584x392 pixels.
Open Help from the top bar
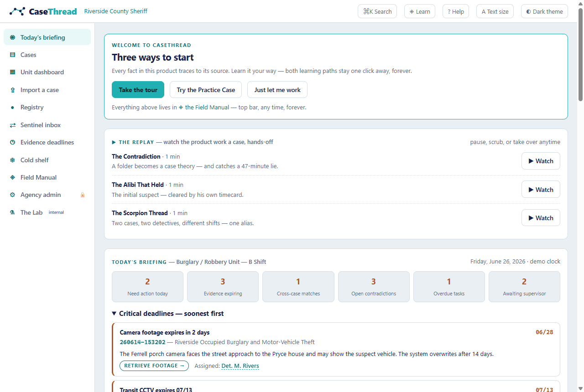[x=456, y=11]
